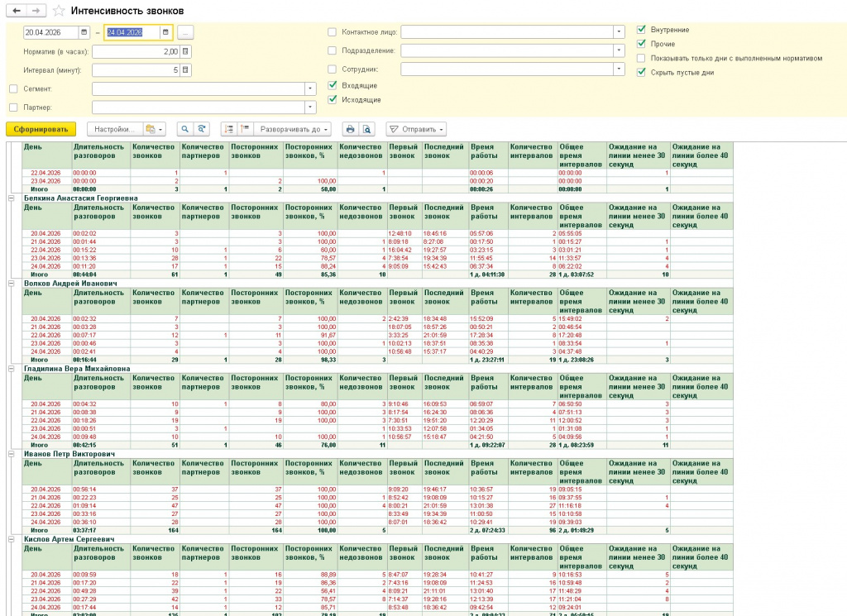Viewport: 847px width, 616px height.
Task: Click Гладилина's total duration 00:42:15
Action: [85, 446]
